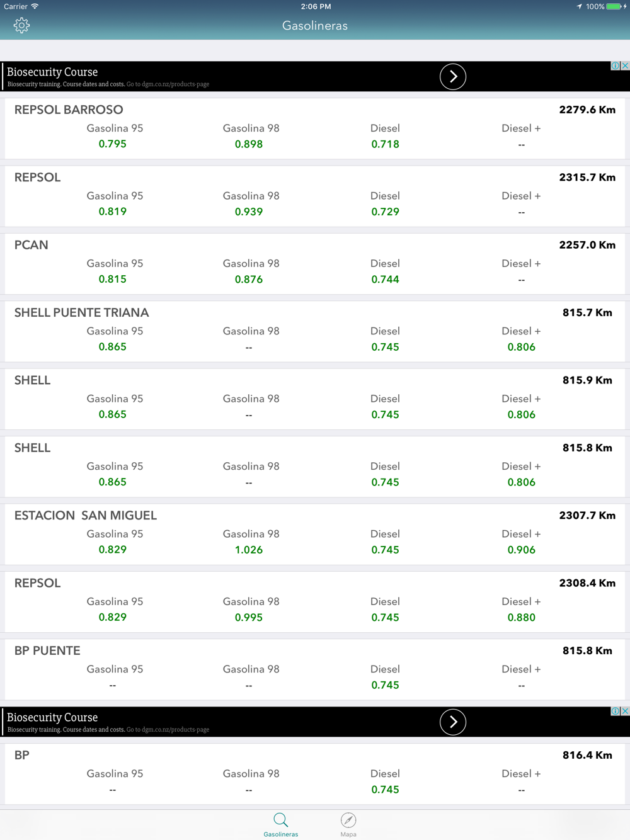Tap the top Biosecurity Course ad title

[52, 72]
